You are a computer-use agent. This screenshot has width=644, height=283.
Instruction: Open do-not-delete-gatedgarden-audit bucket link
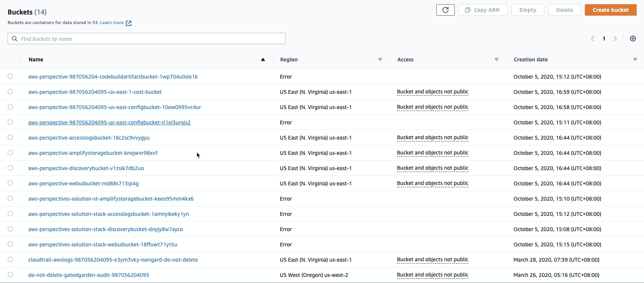click(x=89, y=275)
